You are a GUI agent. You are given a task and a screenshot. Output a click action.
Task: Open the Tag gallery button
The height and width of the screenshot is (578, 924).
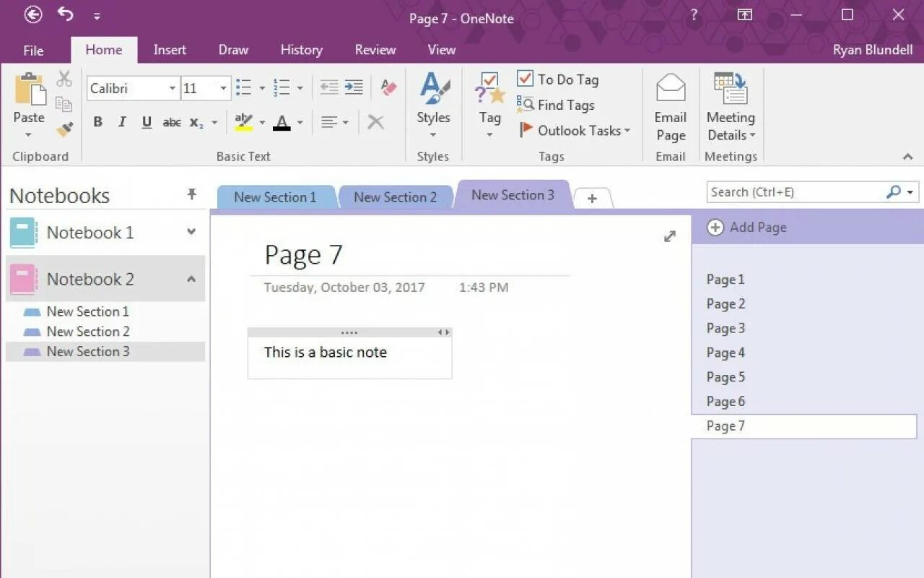489,105
